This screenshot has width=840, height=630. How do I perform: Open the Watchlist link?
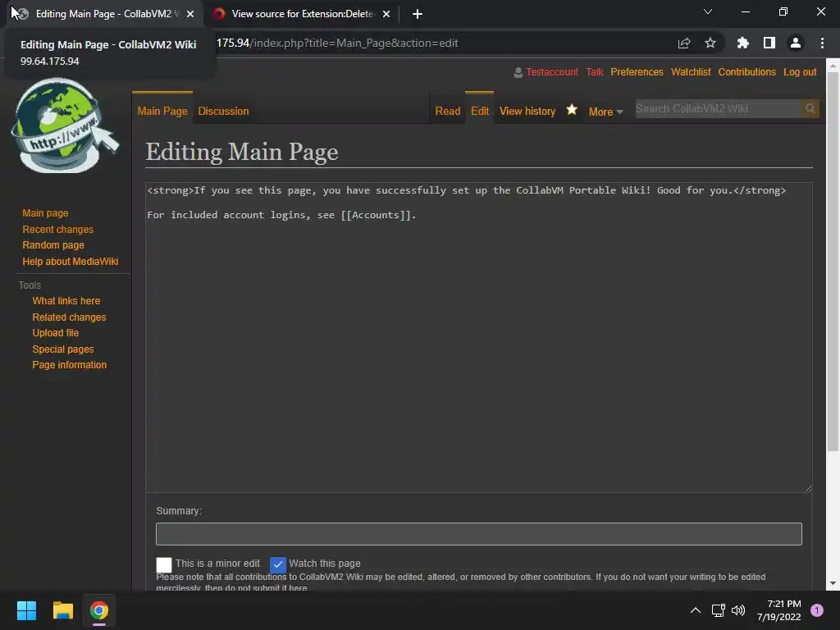coord(691,72)
